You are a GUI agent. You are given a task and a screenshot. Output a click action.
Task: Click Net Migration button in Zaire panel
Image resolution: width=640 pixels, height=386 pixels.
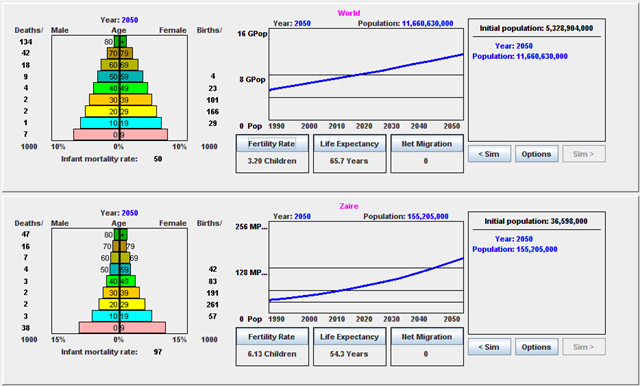(x=427, y=337)
